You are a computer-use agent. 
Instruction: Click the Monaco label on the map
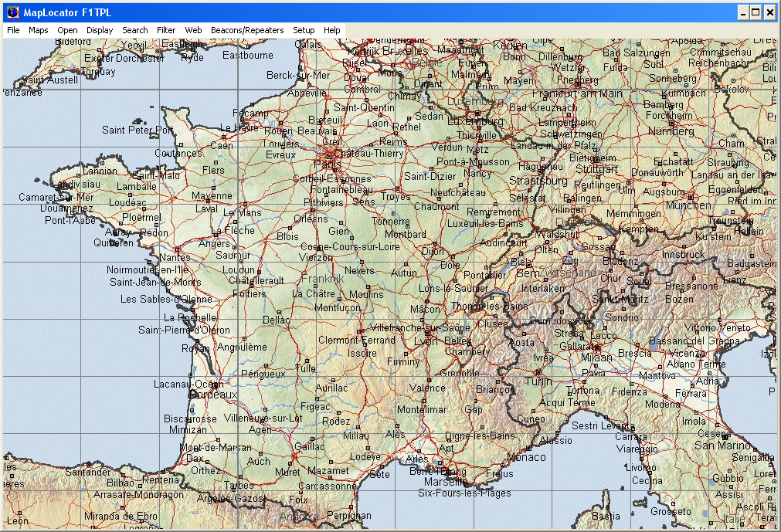[x=527, y=457]
